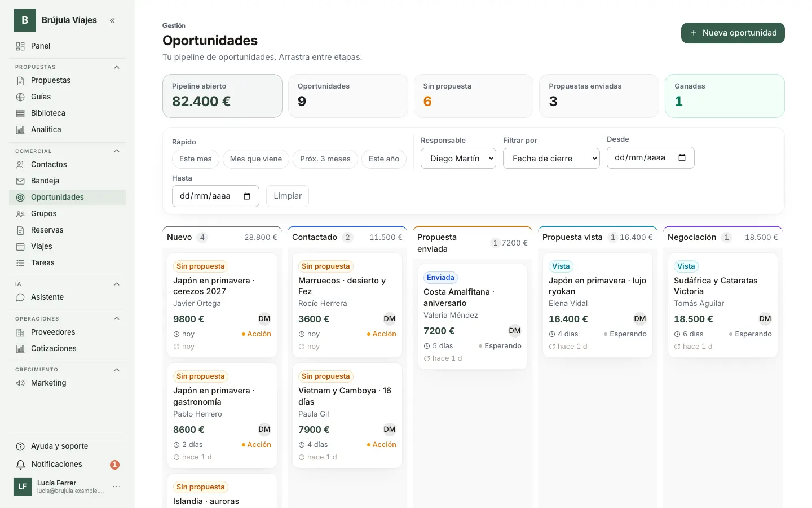Viewport: 812px width, 508px height.
Task: Collapse the PROPUESTAS sidebar section
Action: pos(117,67)
